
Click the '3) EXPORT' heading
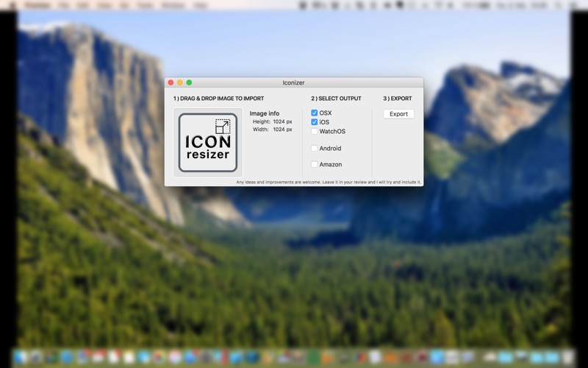click(x=398, y=99)
